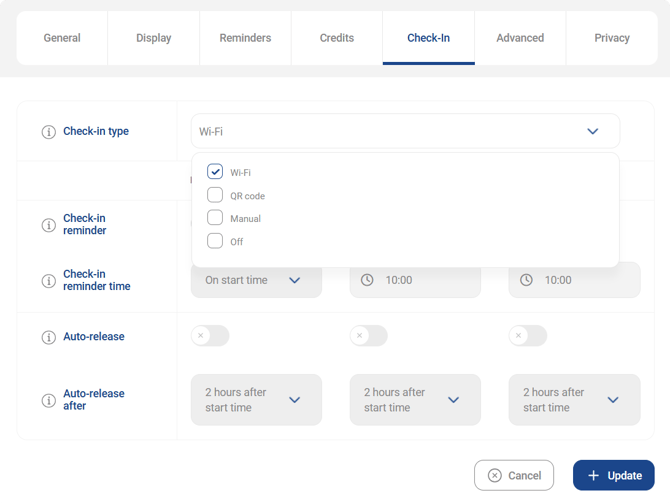The height and width of the screenshot is (504, 670).
Task: Open the Privacy tab
Action: (x=612, y=38)
